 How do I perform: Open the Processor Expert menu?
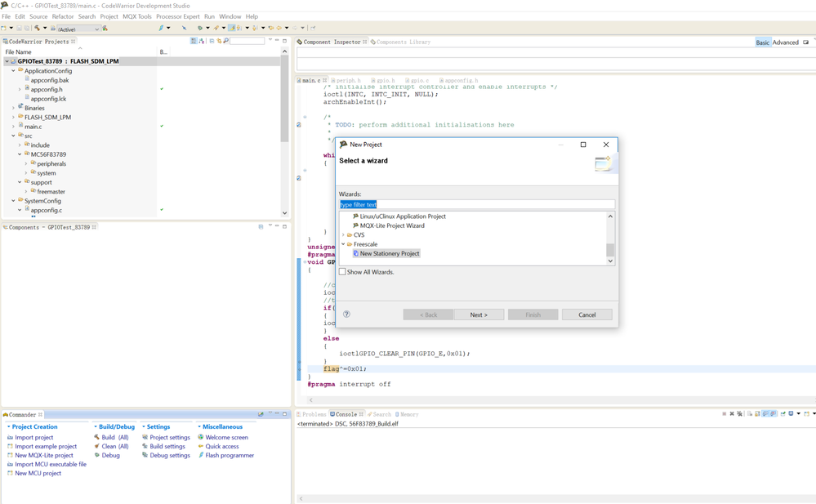point(177,16)
